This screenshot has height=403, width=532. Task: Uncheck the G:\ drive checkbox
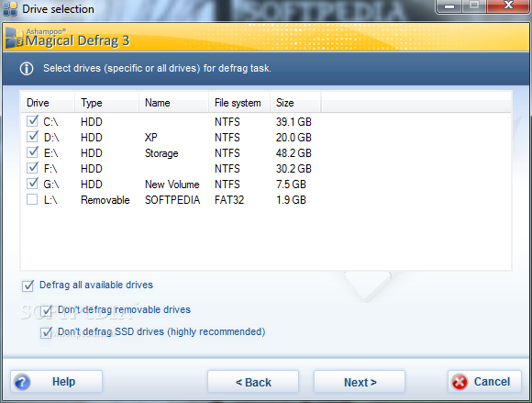click(32, 184)
